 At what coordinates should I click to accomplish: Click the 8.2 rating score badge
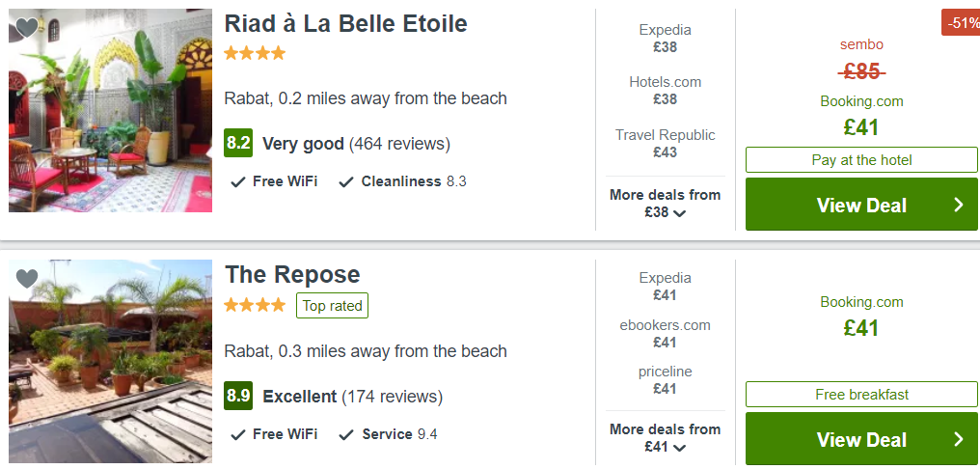pos(238,144)
